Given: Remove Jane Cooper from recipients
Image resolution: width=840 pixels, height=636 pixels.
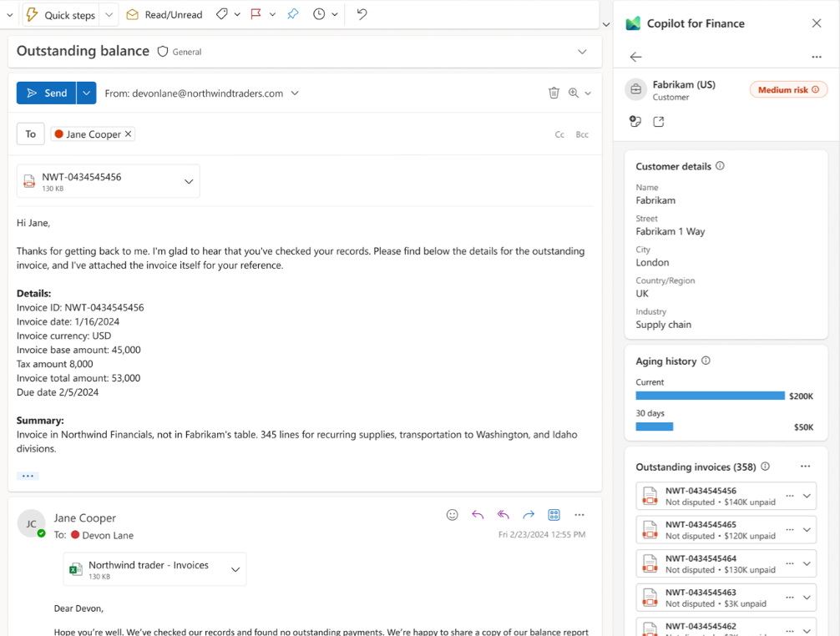Looking at the screenshot, I should pos(128,134).
